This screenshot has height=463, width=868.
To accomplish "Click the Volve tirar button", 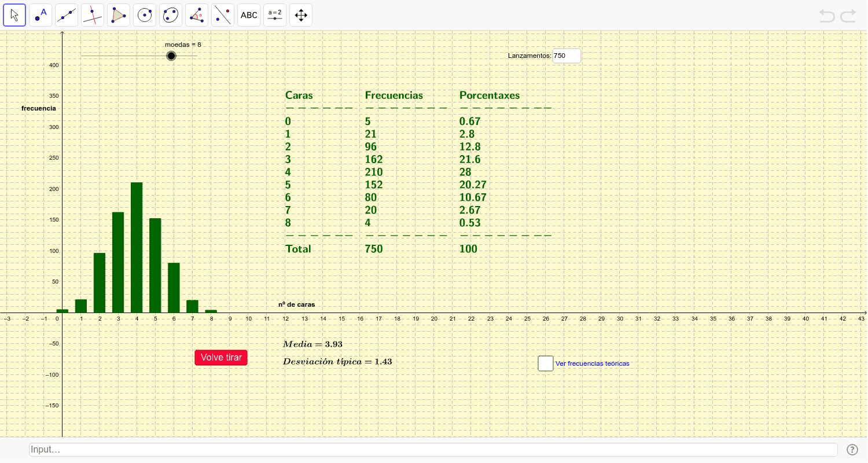I will (x=221, y=358).
